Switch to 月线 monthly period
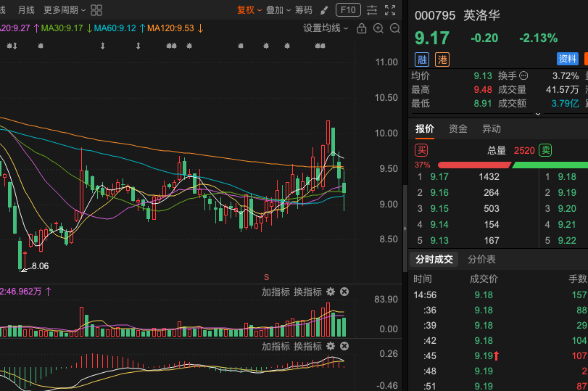Image resolution: width=588 pixels, height=391 pixels. pos(26,10)
